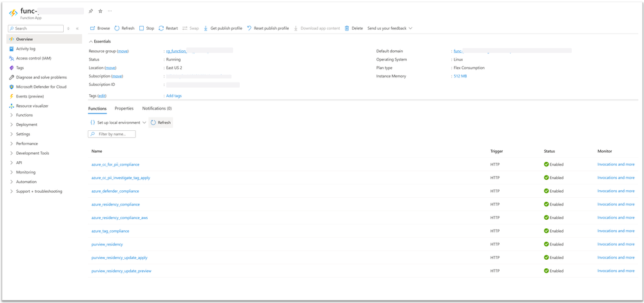Mark the function app as favorite star
The height and width of the screenshot is (303, 644).
point(100,11)
